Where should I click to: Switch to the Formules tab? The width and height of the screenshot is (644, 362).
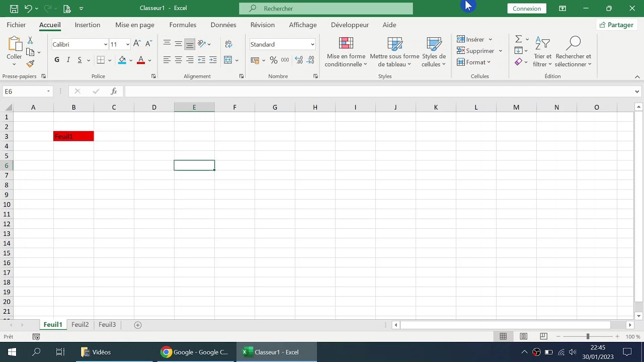(183, 25)
